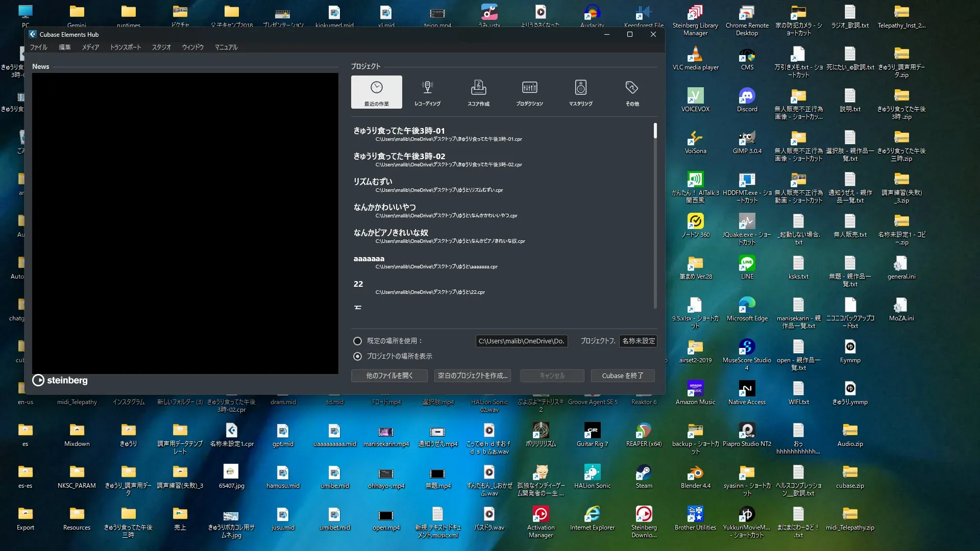This screenshot has height=551, width=980.
Task: Click the Cubase を終了 button
Action: (622, 375)
